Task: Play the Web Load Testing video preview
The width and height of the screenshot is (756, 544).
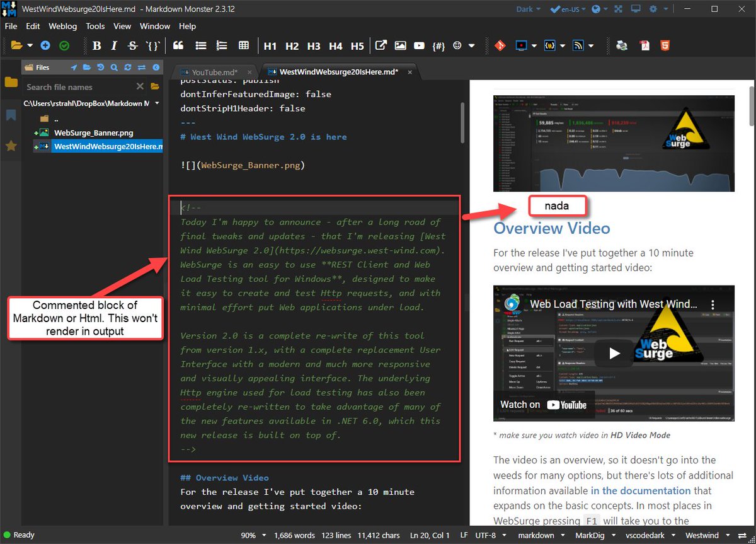Action: (x=614, y=353)
